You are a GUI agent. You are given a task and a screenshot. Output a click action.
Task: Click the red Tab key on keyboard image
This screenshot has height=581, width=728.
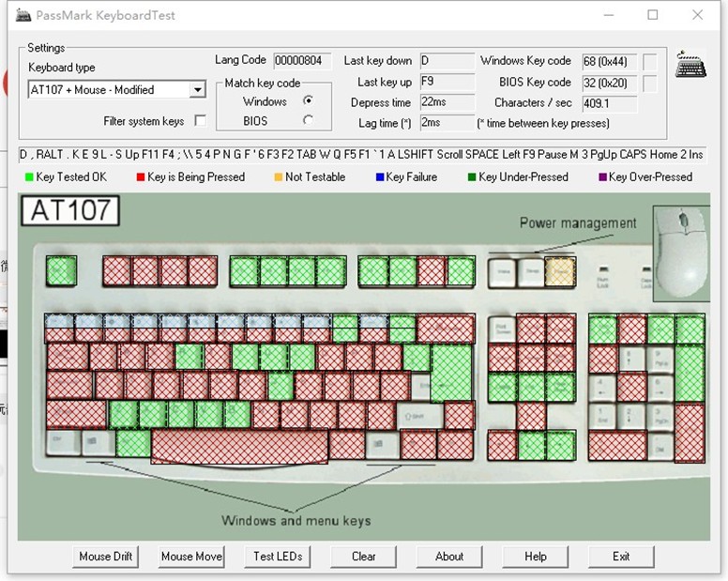(x=68, y=358)
